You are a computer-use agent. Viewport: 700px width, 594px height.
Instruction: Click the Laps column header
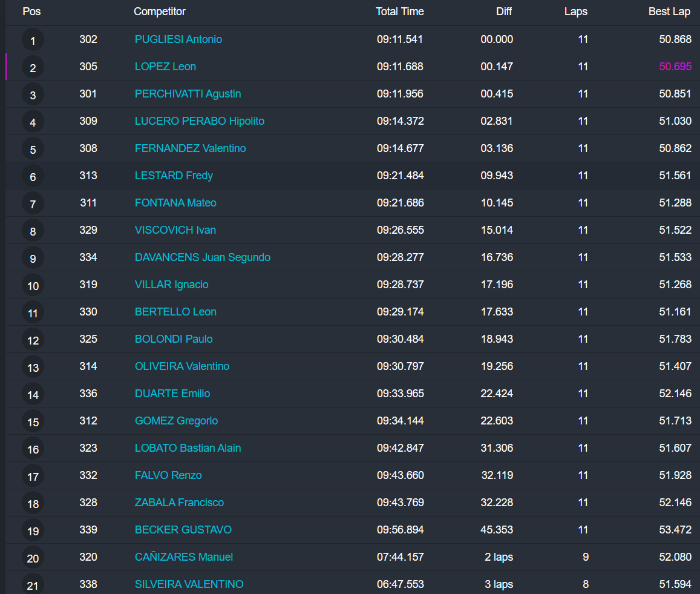point(576,12)
